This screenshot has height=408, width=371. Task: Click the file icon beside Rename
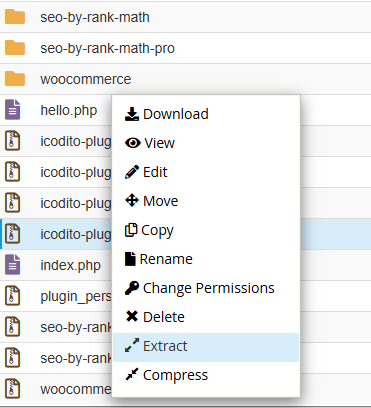click(130, 259)
